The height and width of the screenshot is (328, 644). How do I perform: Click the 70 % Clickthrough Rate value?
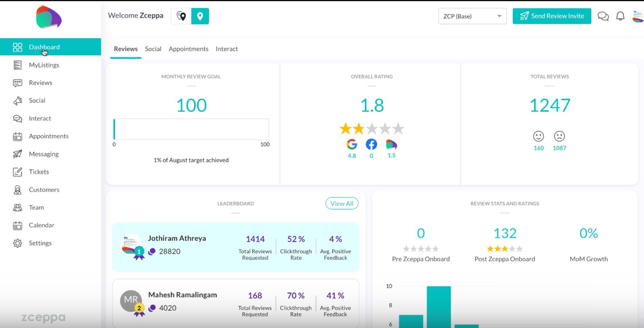coord(296,296)
